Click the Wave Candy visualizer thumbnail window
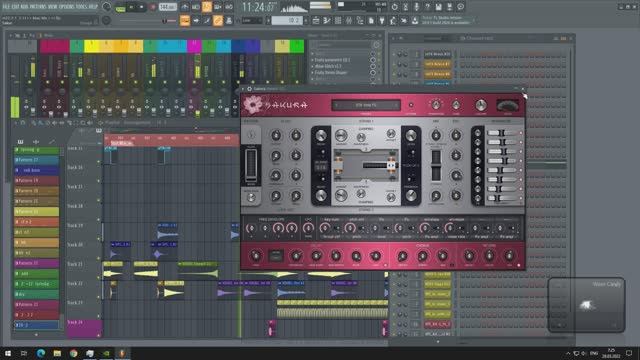640x360 pixels. pyautogui.click(x=587, y=304)
